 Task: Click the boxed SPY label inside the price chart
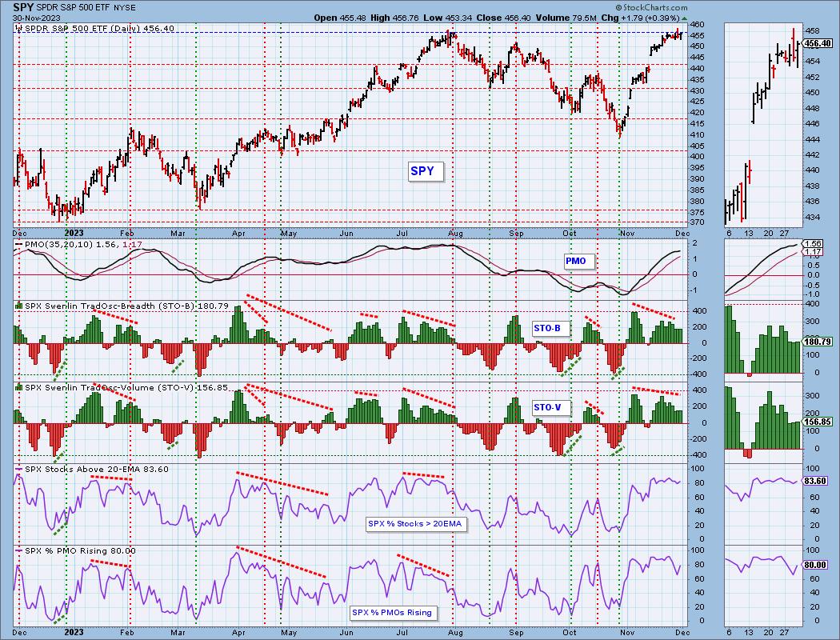[426, 171]
